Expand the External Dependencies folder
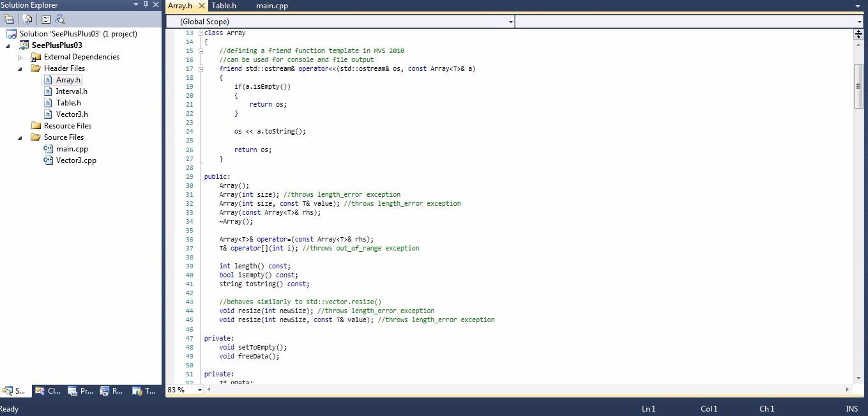Viewport: 868px width, 416px height. pyautogui.click(x=20, y=58)
